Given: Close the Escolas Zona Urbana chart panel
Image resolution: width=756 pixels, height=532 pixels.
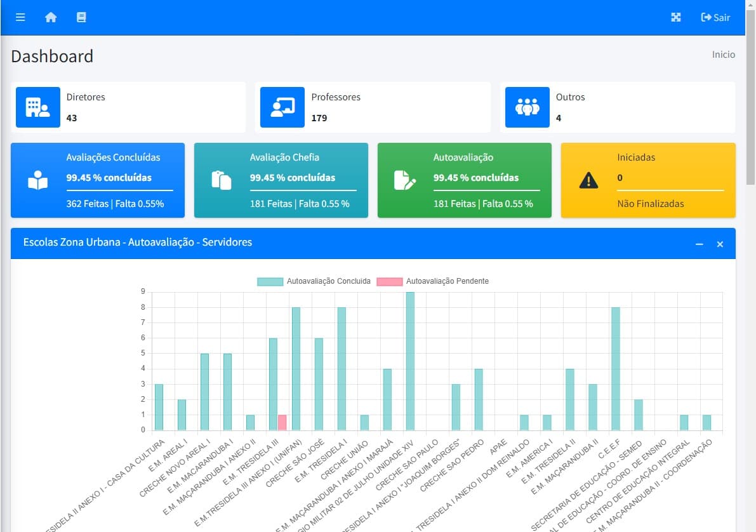Looking at the screenshot, I should coord(720,244).
